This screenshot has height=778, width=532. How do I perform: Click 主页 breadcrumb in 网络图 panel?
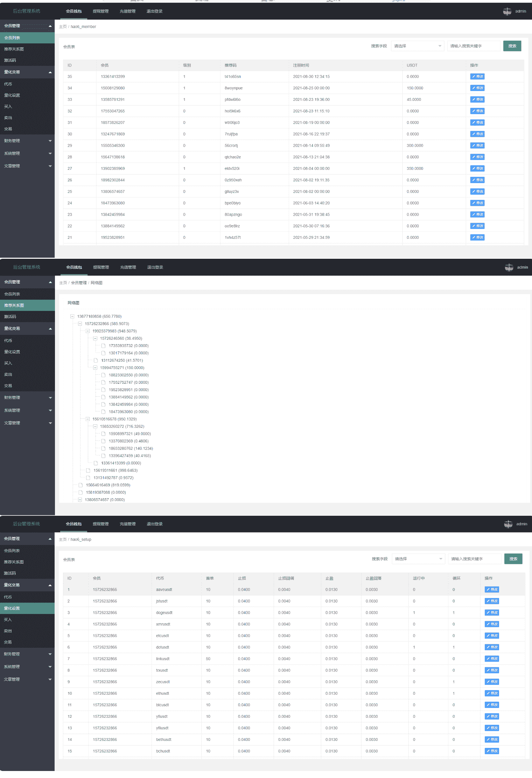(x=63, y=283)
